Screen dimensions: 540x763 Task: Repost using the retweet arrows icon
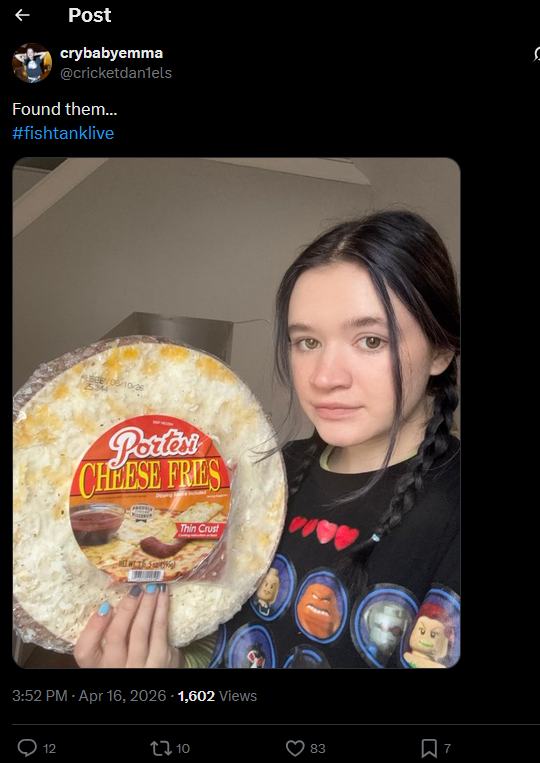[x=159, y=747]
